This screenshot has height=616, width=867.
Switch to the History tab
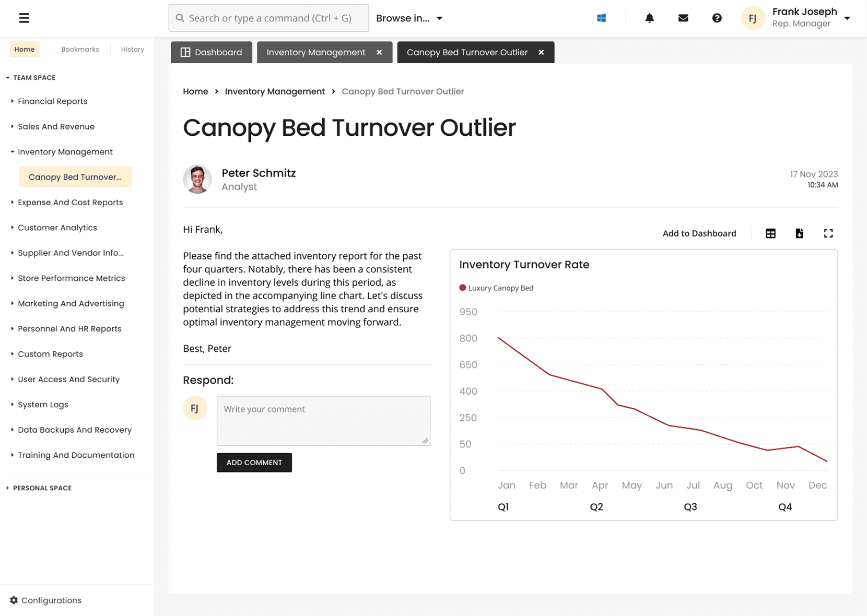[x=133, y=50]
